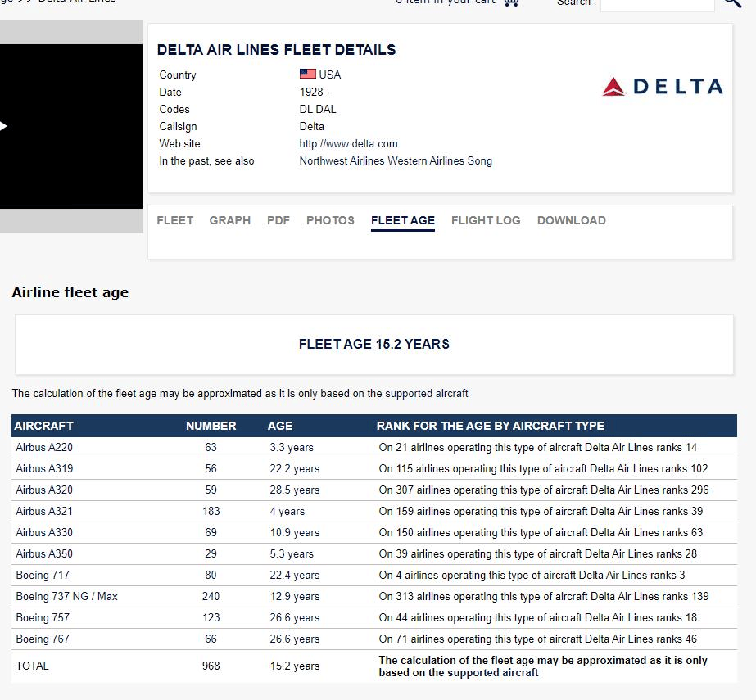Screen dimensions: 756x700
Task: Focus the Search text field
Action: tap(657, 4)
